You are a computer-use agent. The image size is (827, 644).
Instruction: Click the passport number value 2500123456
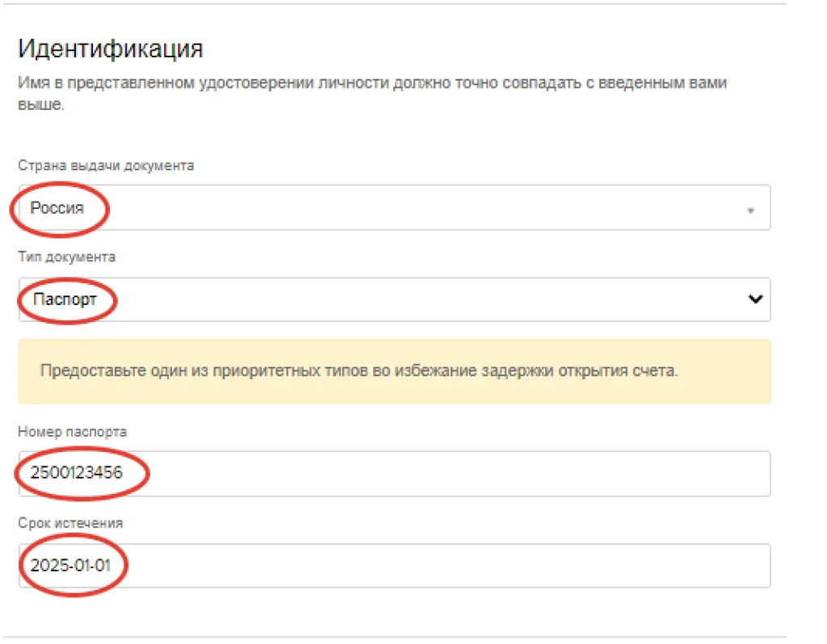77,473
